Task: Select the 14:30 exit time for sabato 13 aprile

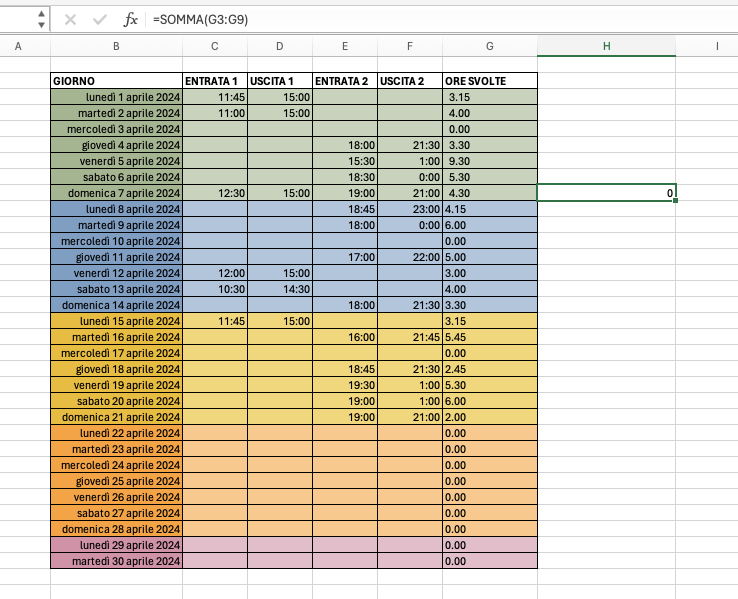Action: click(x=280, y=289)
